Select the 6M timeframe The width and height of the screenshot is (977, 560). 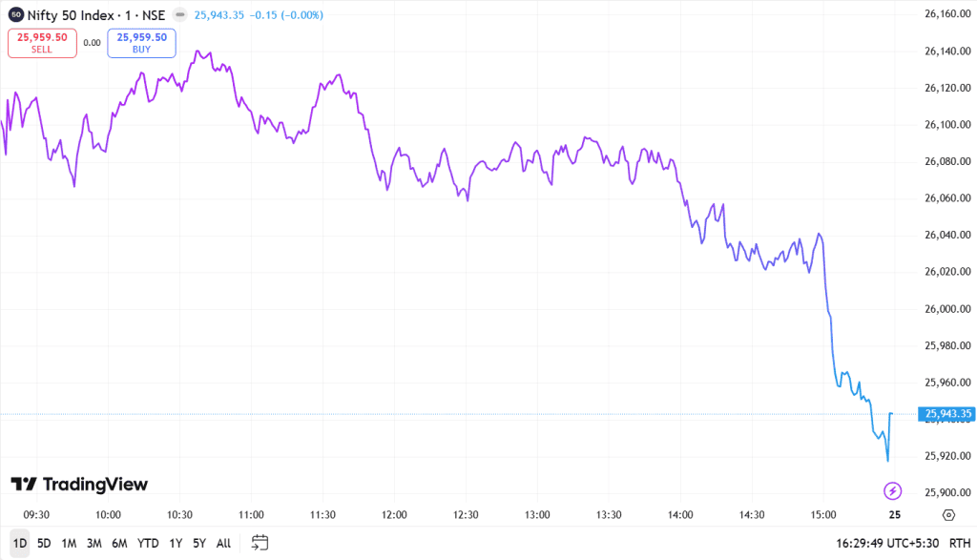tap(119, 542)
